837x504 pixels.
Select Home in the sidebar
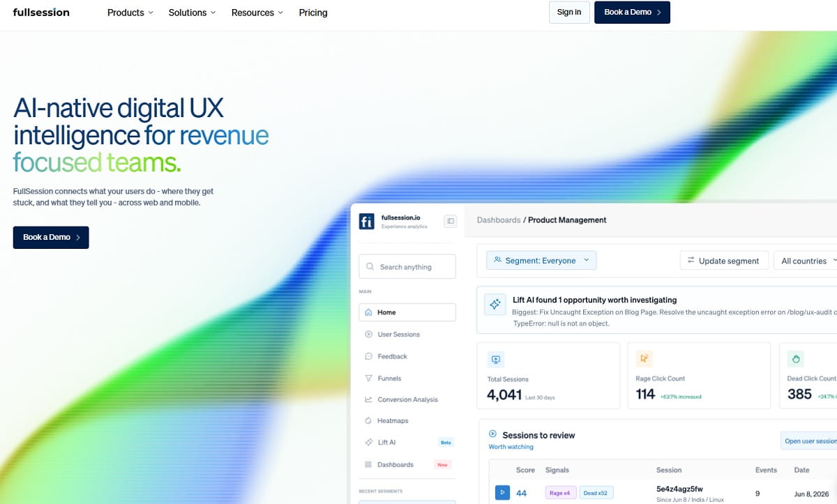click(407, 312)
